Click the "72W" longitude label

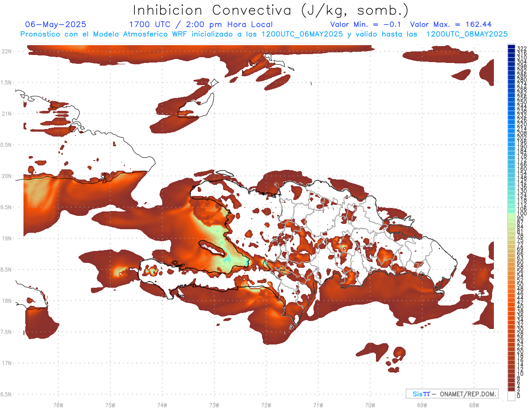(266, 405)
